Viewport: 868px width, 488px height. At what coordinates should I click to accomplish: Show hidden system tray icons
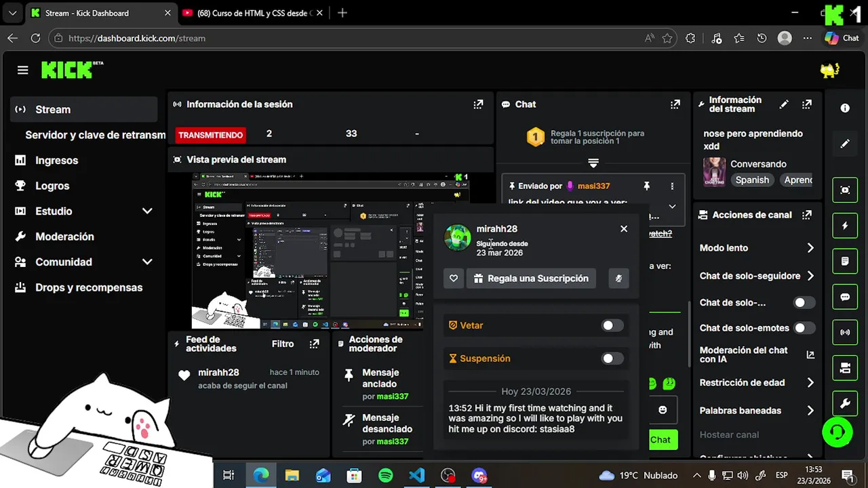click(696, 475)
